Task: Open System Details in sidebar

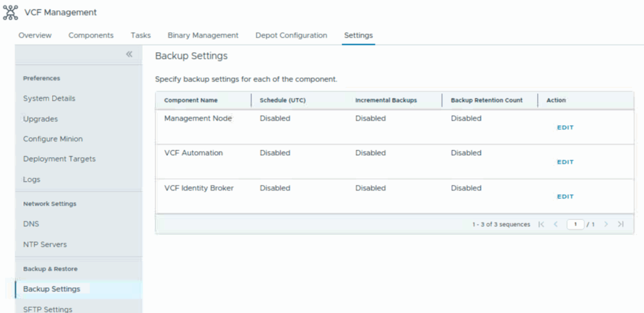Action: pos(49,99)
